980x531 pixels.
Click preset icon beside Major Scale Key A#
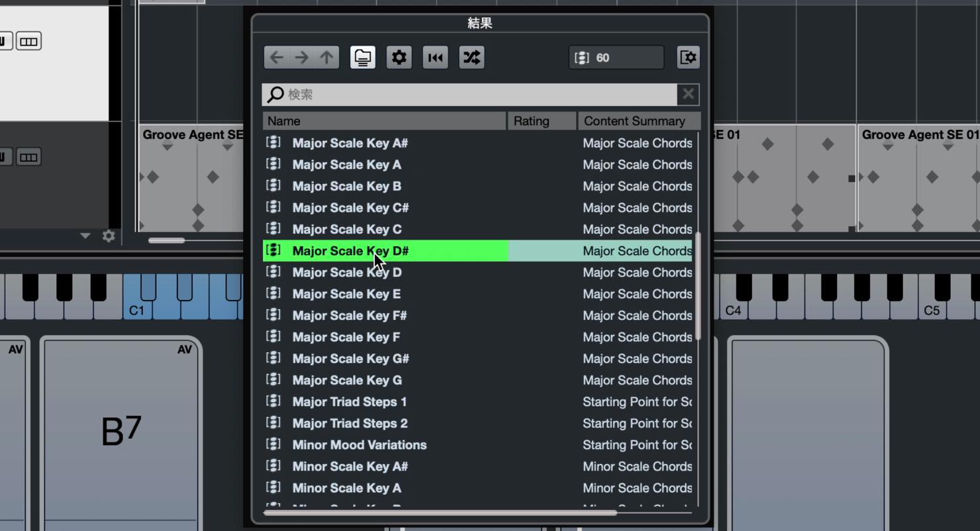273,142
